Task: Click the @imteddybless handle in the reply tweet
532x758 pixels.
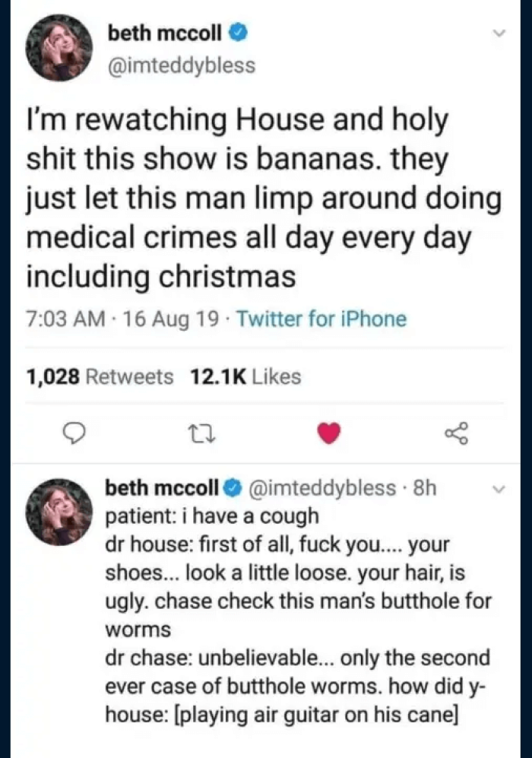Action: [x=322, y=487]
